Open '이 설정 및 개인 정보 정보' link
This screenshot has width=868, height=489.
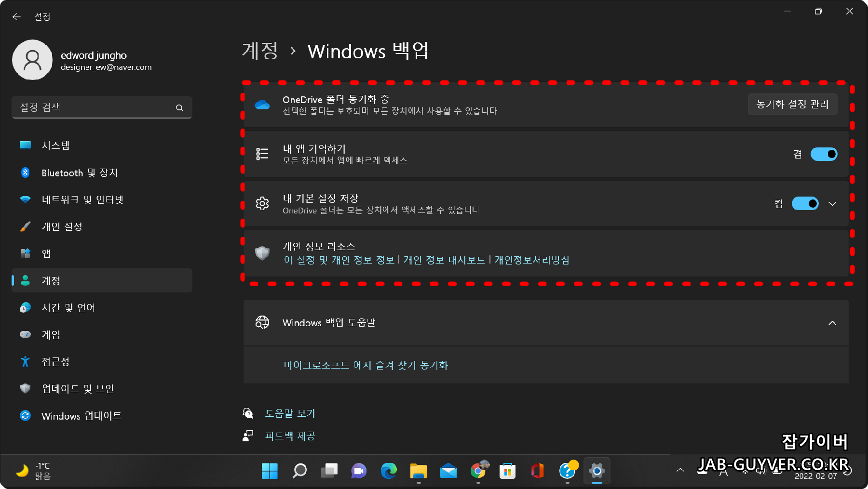click(x=339, y=260)
